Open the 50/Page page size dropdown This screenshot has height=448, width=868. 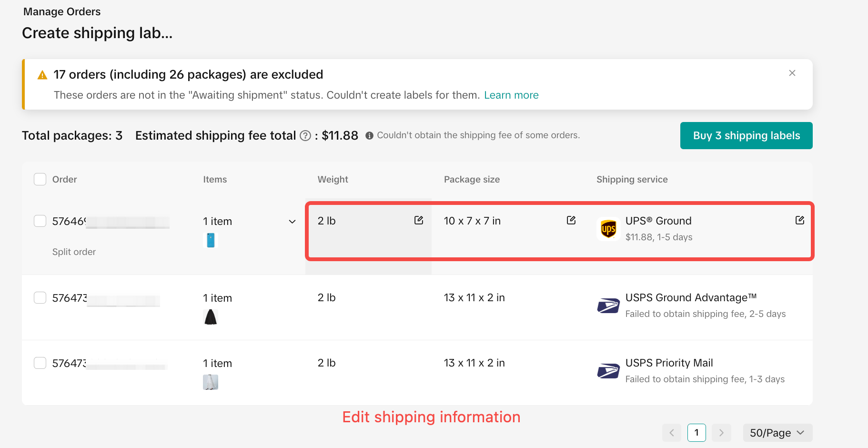click(777, 433)
